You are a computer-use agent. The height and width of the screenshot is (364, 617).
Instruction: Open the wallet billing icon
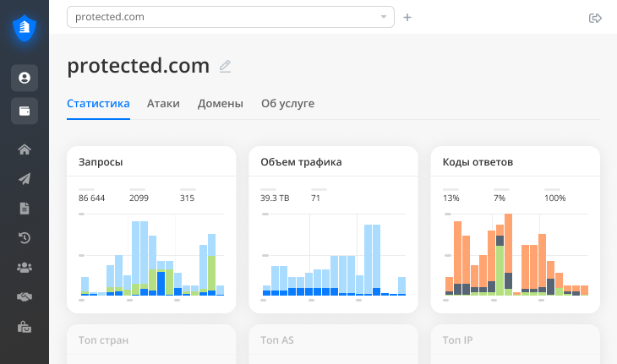pos(24,111)
